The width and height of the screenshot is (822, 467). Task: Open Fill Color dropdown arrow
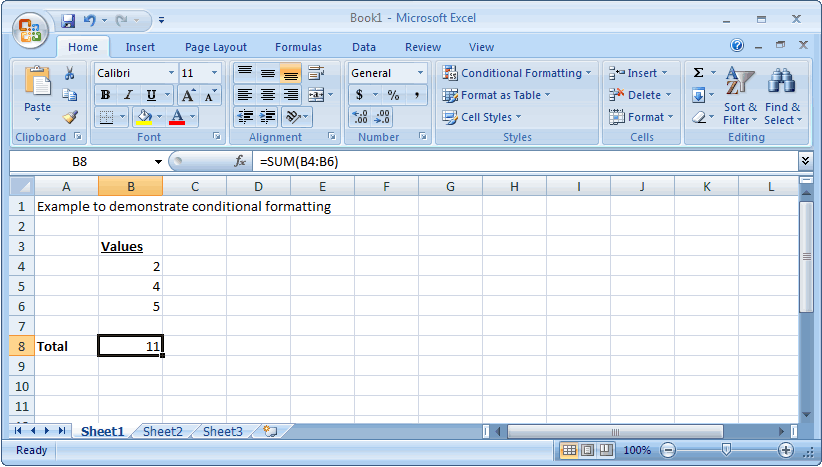tap(159, 117)
